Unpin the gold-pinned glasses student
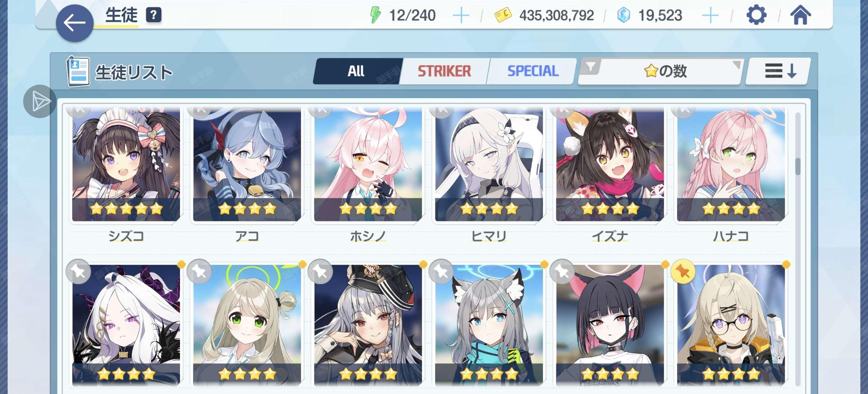Image resolution: width=868 pixels, height=394 pixels. 683,272
